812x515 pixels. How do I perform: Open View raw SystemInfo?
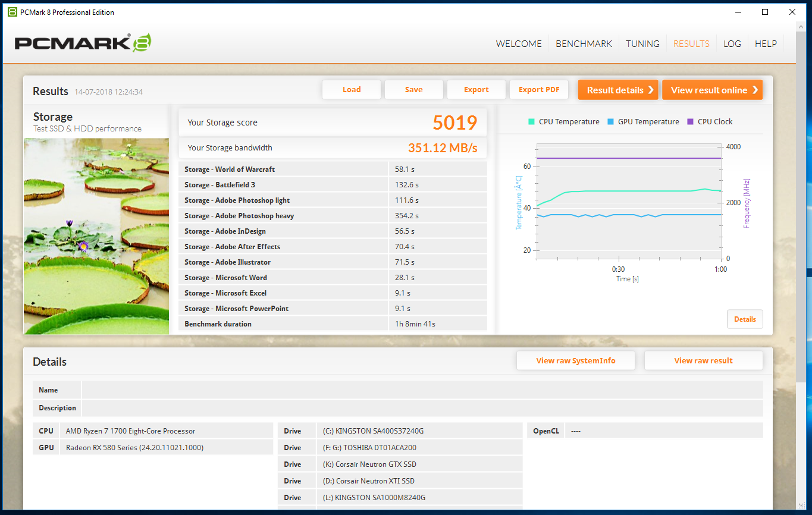tap(576, 360)
